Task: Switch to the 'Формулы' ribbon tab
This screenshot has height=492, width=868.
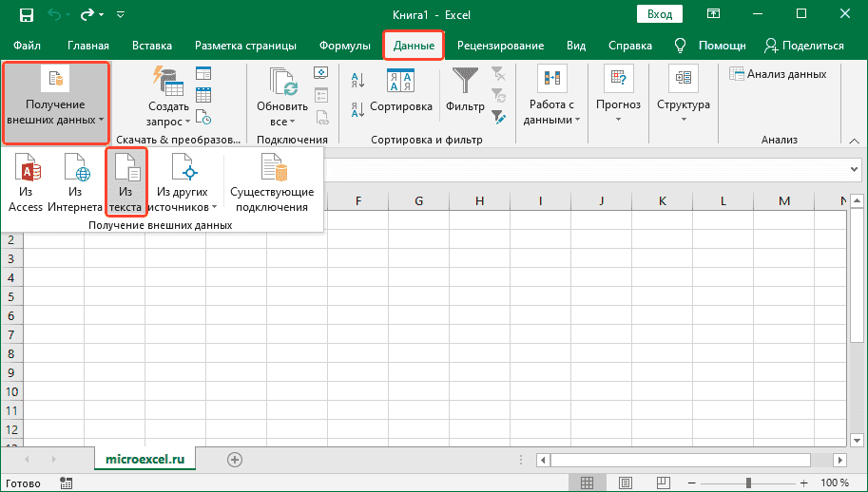Action: click(344, 46)
